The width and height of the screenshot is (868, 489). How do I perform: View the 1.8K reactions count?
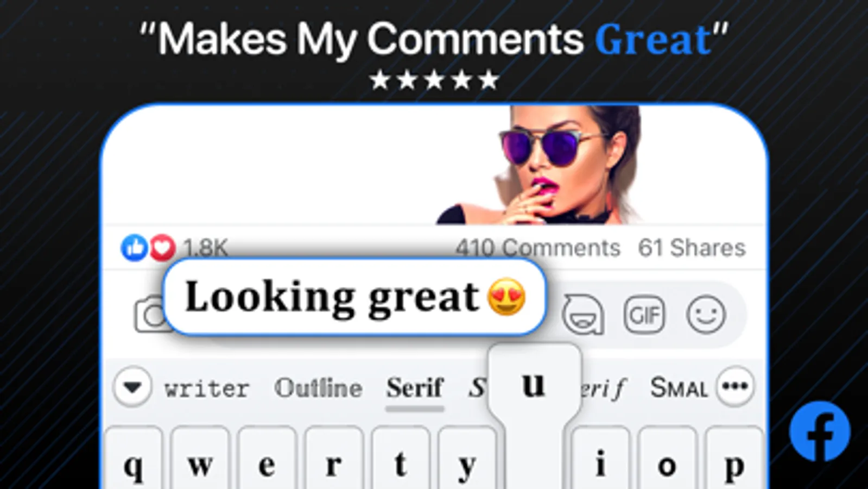[x=205, y=248]
